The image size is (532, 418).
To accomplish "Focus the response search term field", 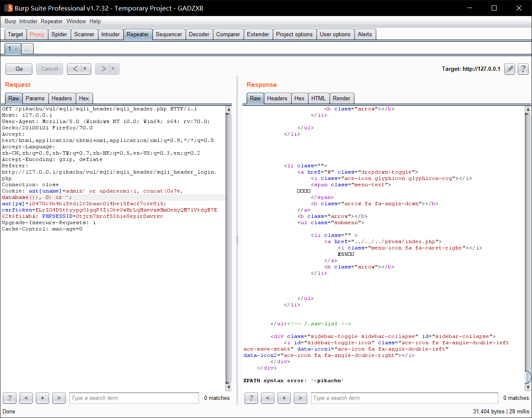I will [404, 398].
